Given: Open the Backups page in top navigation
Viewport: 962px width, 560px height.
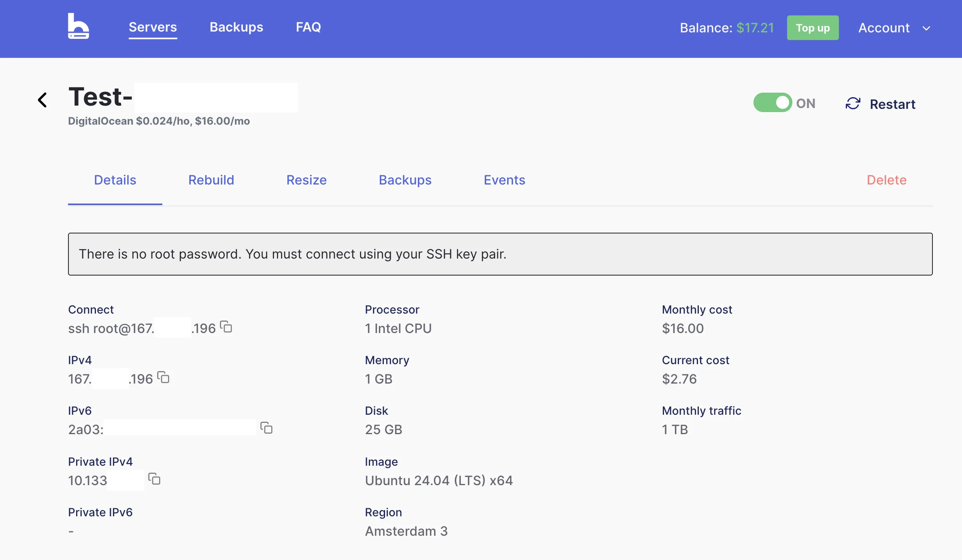Looking at the screenshot, I should 236,27.
